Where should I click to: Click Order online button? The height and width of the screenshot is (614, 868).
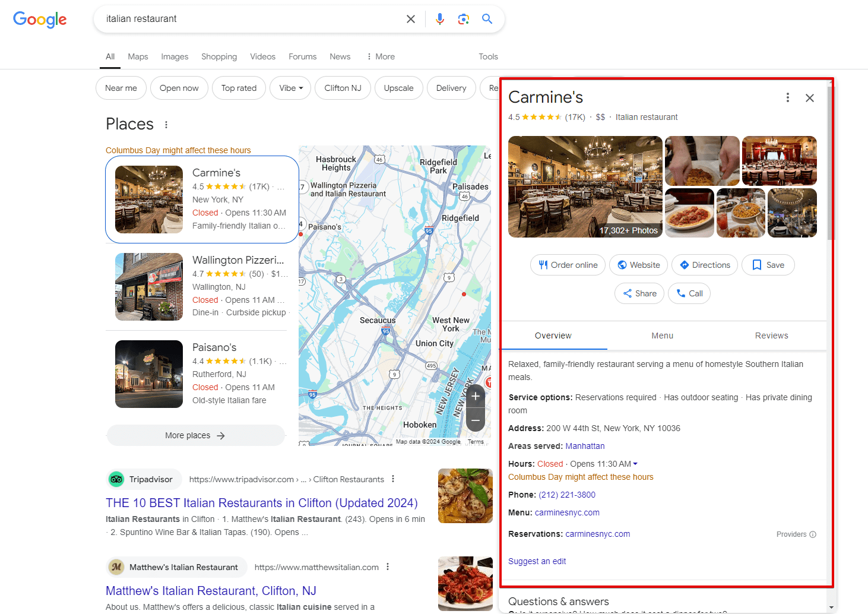568,265
